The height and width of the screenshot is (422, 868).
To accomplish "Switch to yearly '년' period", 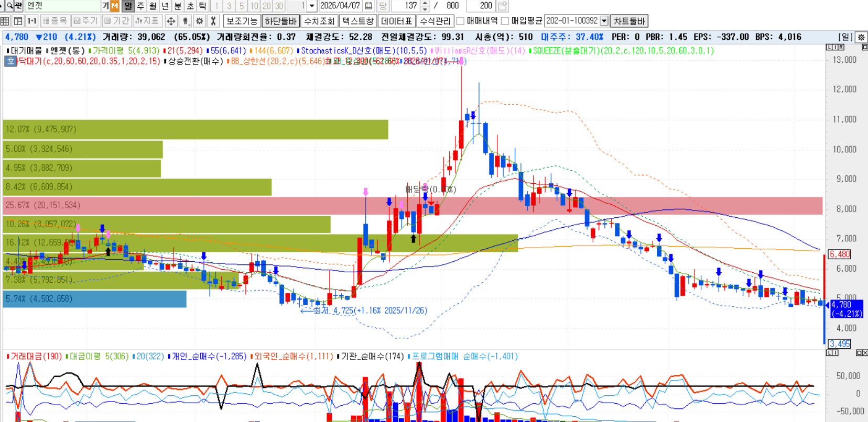I will pos(165,6).
